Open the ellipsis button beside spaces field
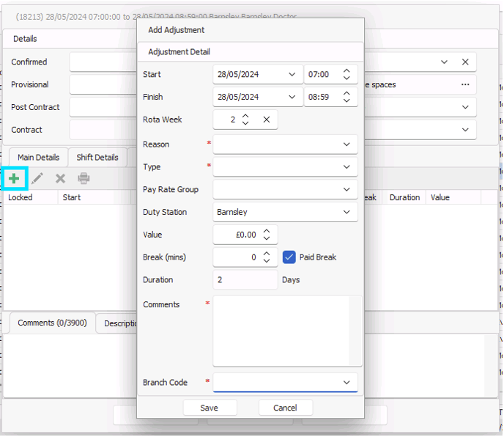The width and height of the screenshot is (504, 437). [x=465, y=84]
